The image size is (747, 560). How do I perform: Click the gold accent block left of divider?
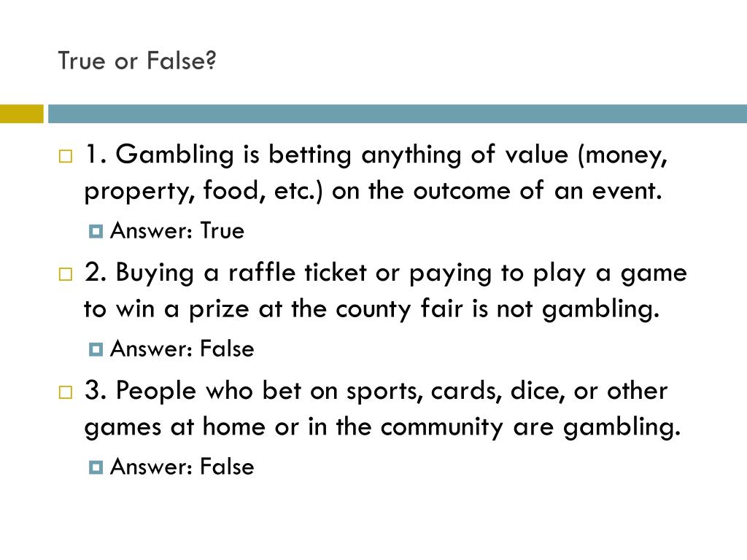[x=21, y=114]
